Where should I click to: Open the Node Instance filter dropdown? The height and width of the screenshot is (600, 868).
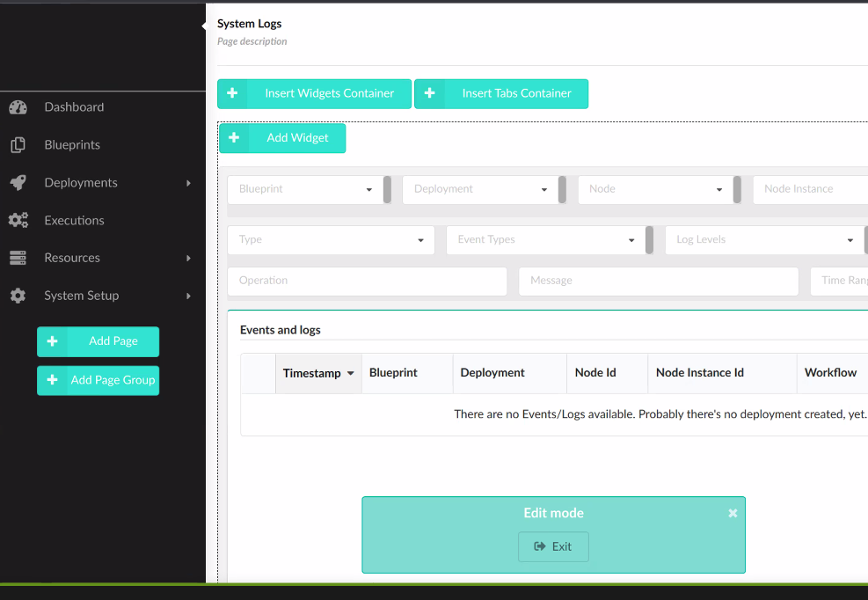(x=811, y=189)
